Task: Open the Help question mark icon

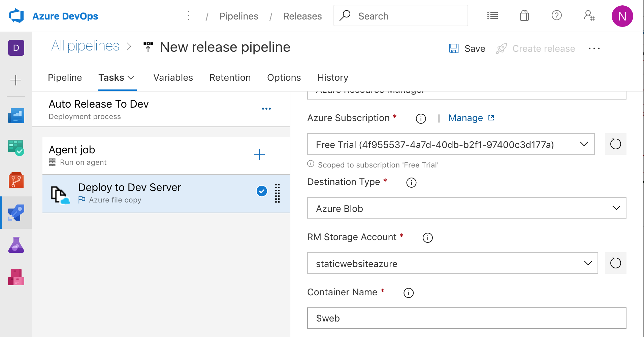Action: pyautogui.click(x=556, y=15)
